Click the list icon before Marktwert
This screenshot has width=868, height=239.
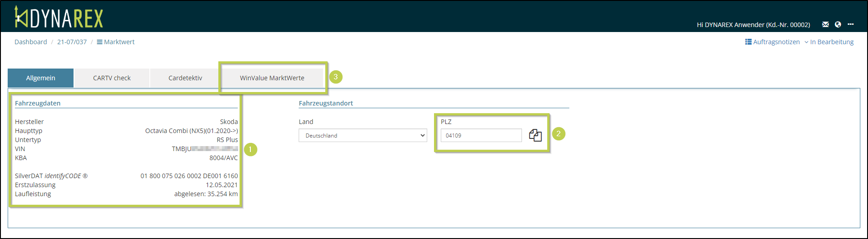coord(99,42)
